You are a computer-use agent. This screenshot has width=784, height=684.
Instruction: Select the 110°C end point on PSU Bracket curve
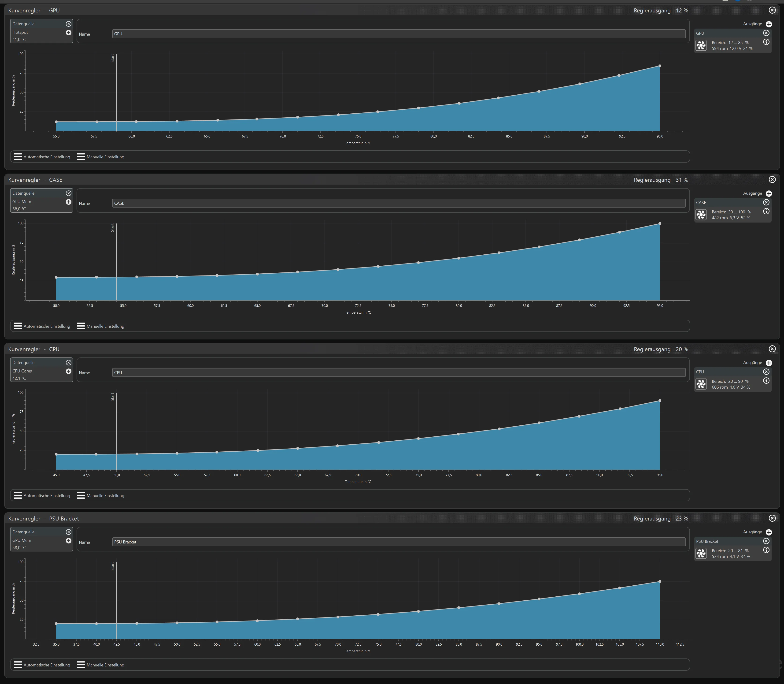point(660,582)
